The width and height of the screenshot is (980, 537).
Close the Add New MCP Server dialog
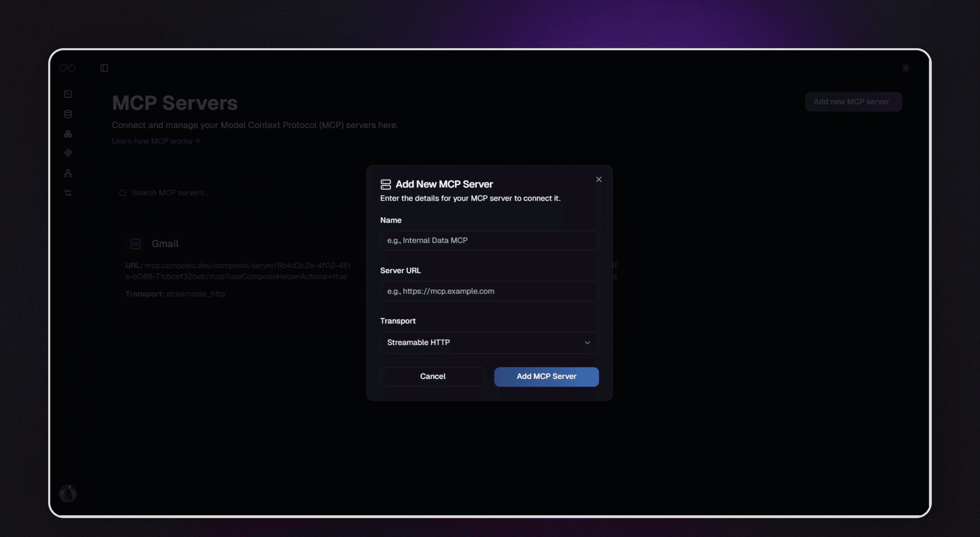(599, 179)
